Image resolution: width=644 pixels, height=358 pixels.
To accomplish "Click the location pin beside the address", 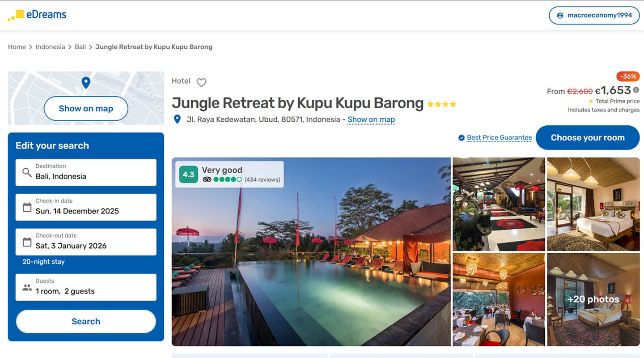I will click(177, 119).
